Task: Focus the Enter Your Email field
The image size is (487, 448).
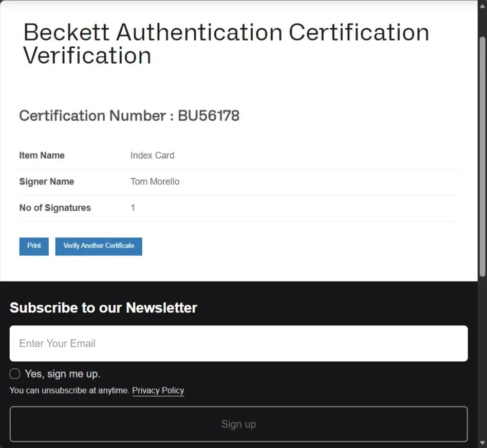Action: coord(238,343)
